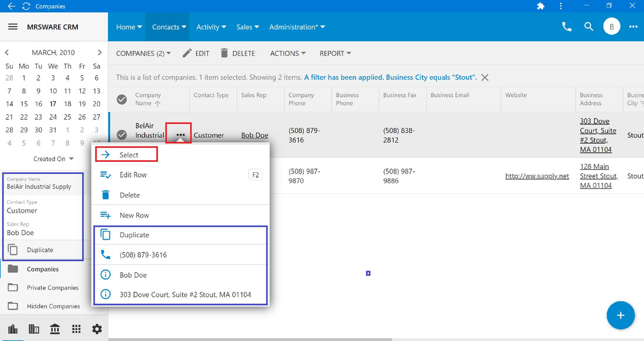Open settings gear in bottom bar
The image size is (644, 341).
(x=97, y=329)
